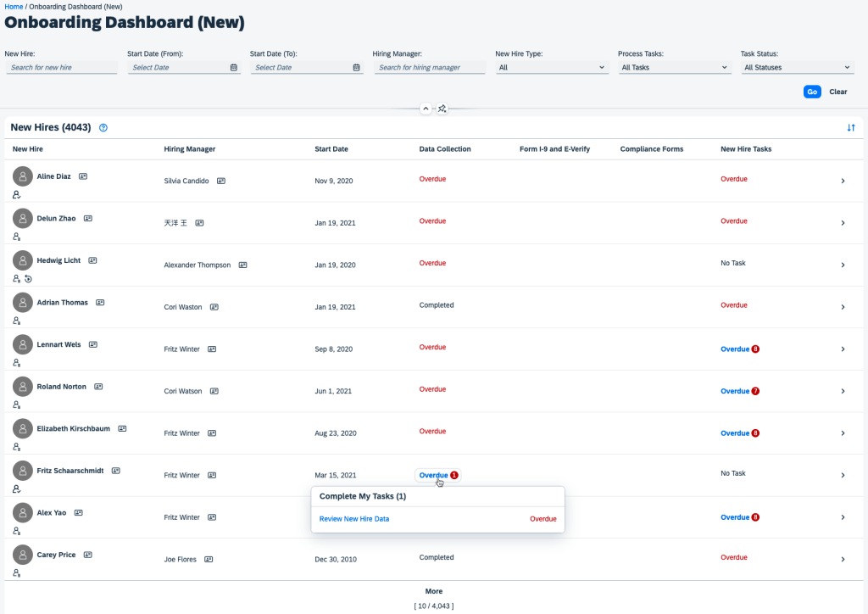Click calendar icon in Start Date (From)
The image size is (868, 614).
pyautogui.click(x=234, y=68)
